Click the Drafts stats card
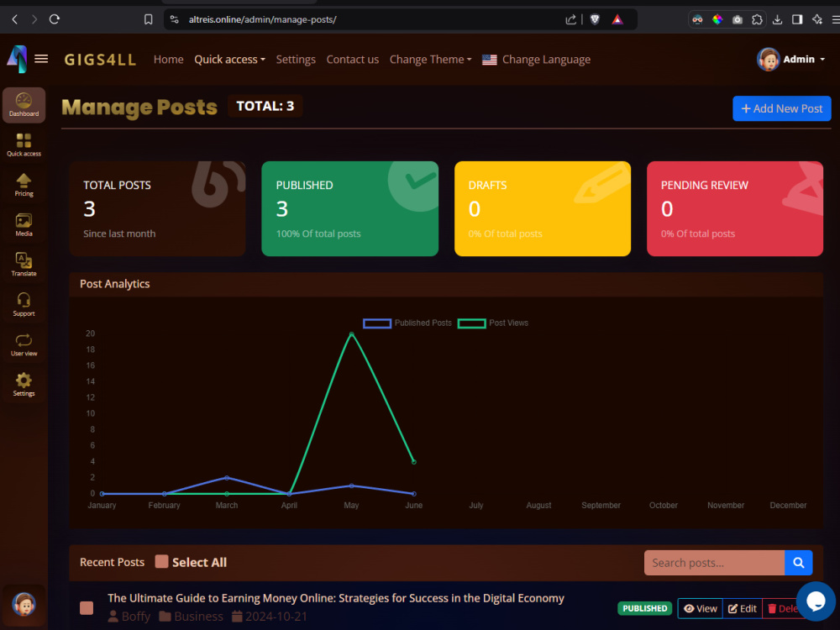 (543, 209)
